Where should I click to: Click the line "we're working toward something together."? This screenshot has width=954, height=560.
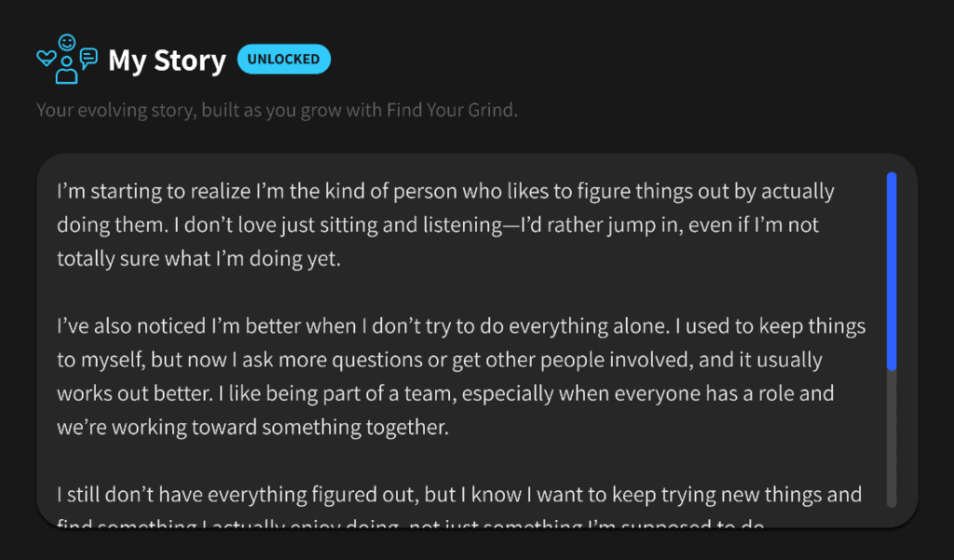(252, 427)
